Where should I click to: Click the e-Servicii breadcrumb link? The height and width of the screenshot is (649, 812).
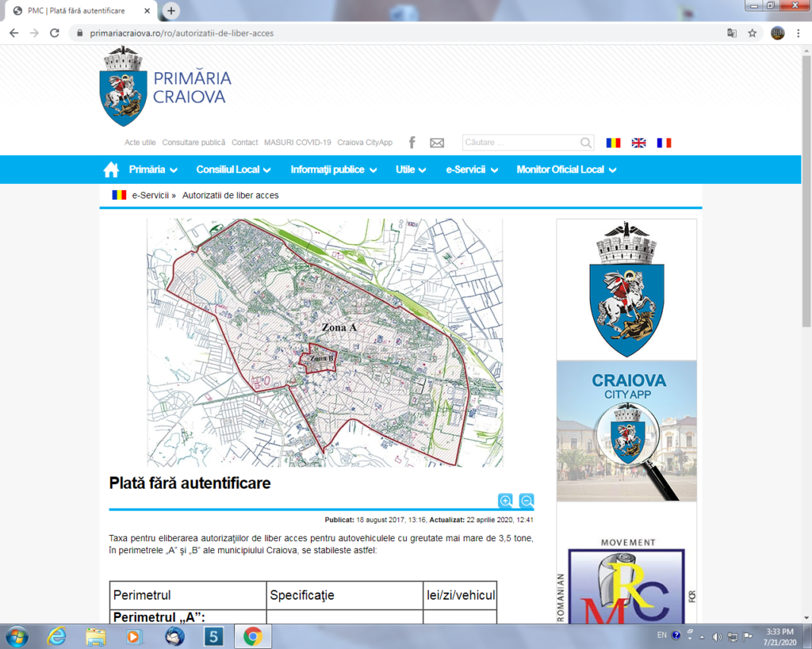tap(152, 195)
